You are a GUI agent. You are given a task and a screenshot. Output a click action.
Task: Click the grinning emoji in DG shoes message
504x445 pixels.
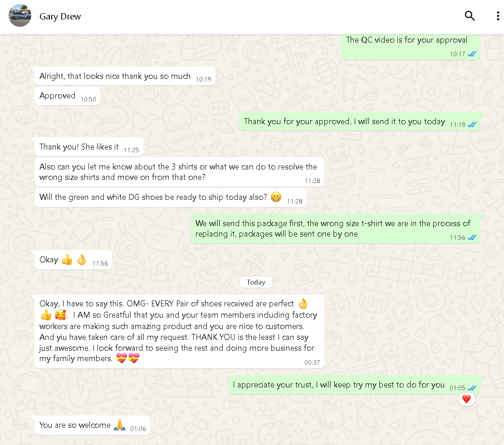point(275,197)
